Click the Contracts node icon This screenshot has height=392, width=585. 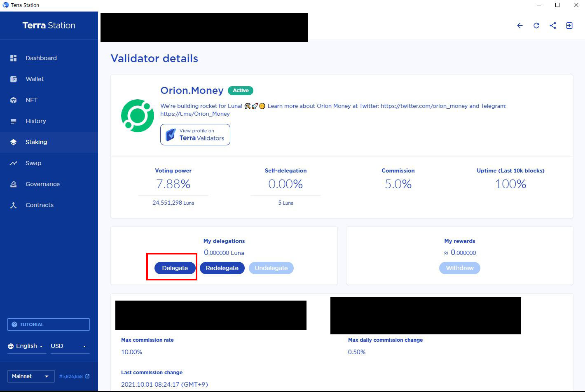(14, 205)
